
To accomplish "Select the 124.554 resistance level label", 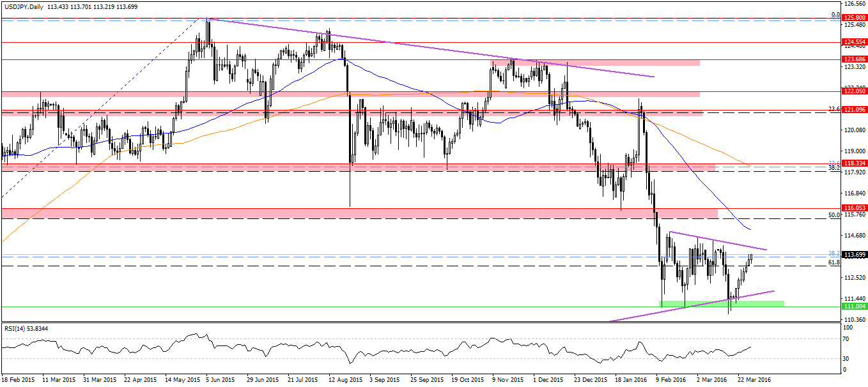I will pyautogui.click(x=855, y=42).
